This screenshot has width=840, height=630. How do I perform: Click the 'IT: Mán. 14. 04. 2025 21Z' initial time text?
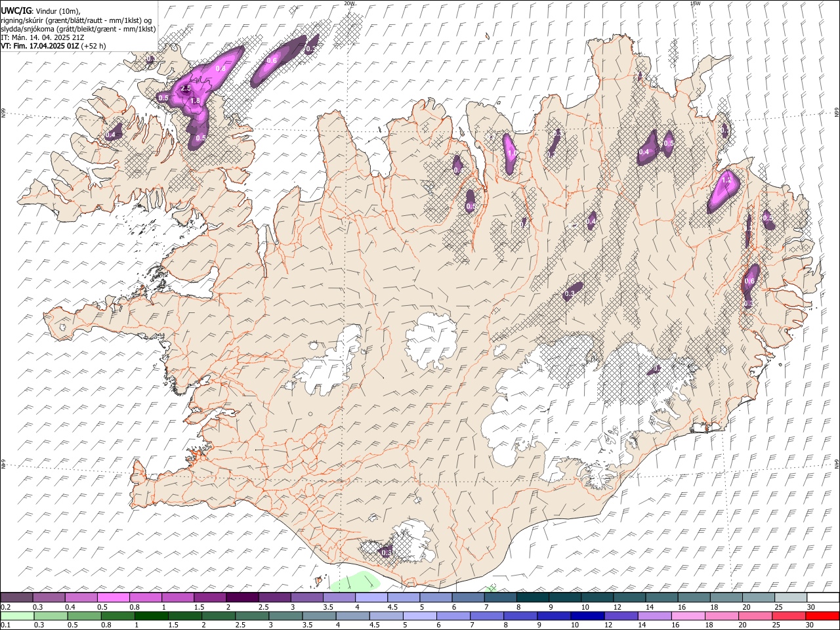42,37
